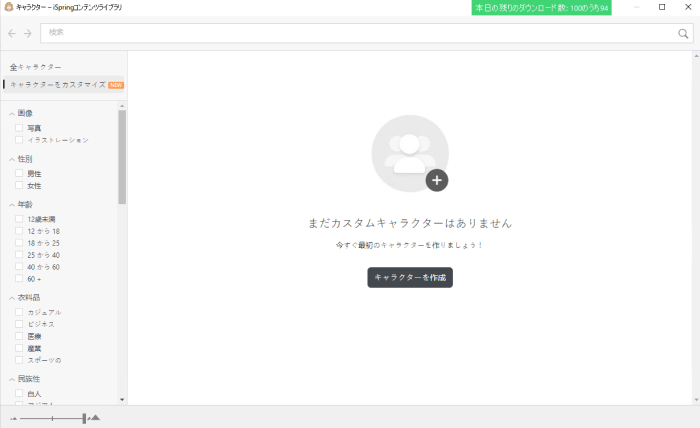This screenshot has height=428, width=700.
Task: Select キャラクターをカスタマイズ in the sidebar
Action: (63, 84)
